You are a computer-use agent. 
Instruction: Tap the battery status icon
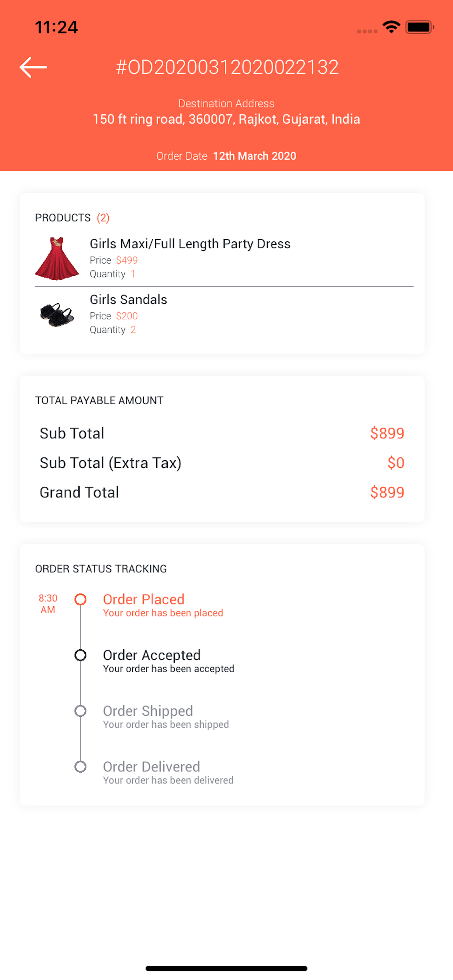[419, 27]
